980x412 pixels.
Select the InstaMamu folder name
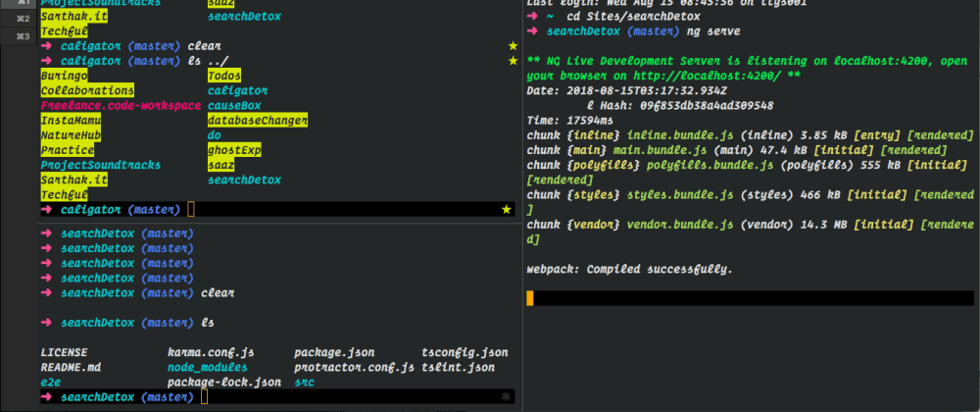71,120
